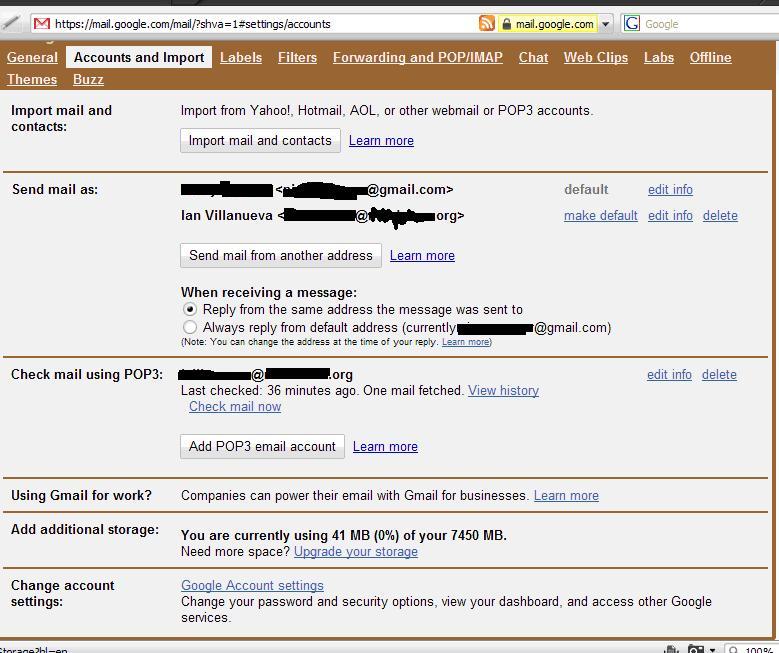Click Send mail from another address button
The height and width of the screenshot is (653, 779).
(281, 255)
